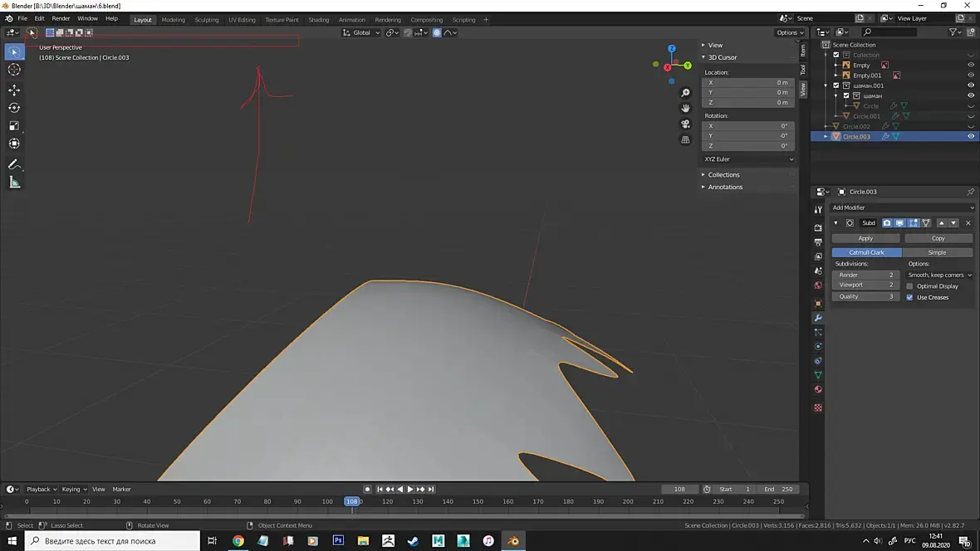Open the XYZ Euler rotation mode dropdown
The image size is (980, 551).
[x=748, y=159]
